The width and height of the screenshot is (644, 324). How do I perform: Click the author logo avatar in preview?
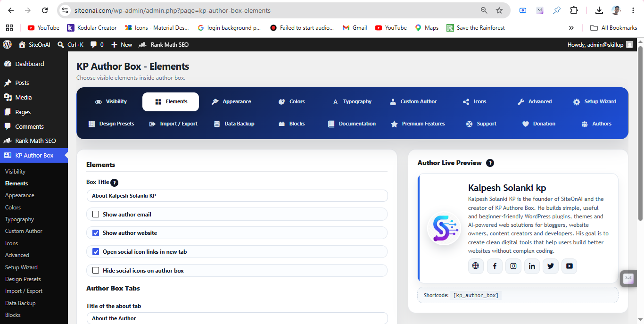[444, 228]
